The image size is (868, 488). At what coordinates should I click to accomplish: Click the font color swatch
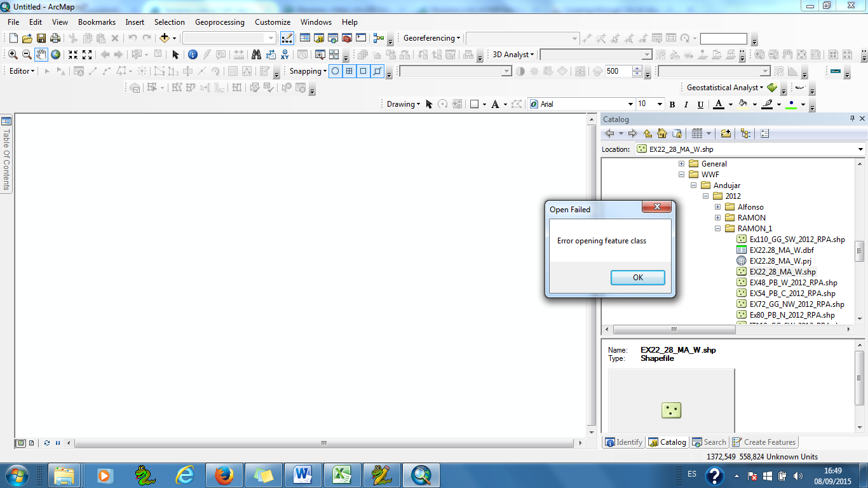pyautogui.click(x=719, y=104)
